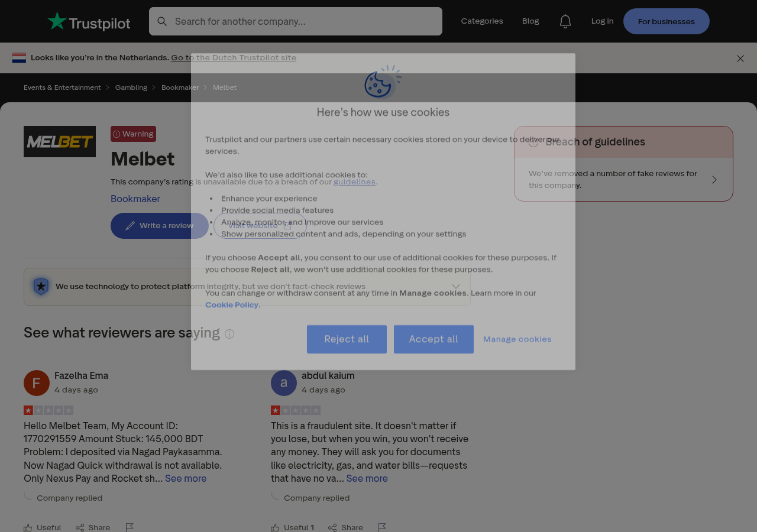Screen dimensions: 757x532
Task: Expand abdul kaium's review with See more
Action: pyautogui.click(x=367, y=478)
